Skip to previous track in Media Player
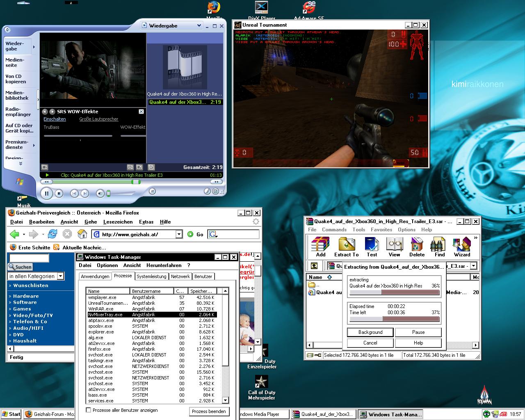The height and width of the screenshot is (420, 525). tap(74, 193)
